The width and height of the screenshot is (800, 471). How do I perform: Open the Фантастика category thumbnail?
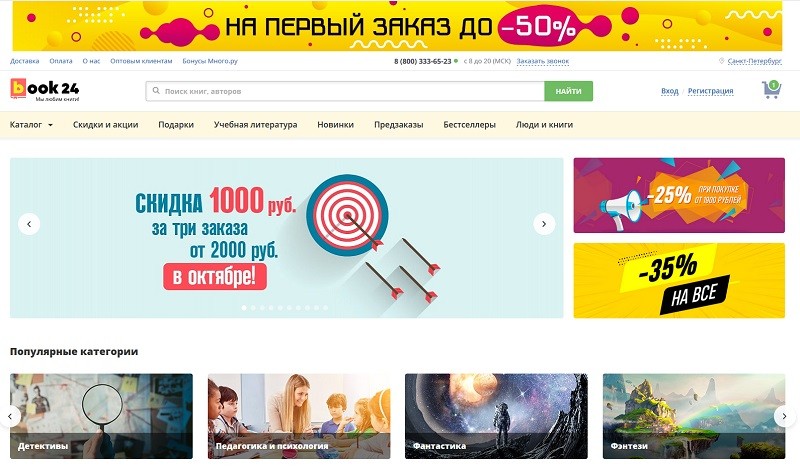pos(496,416)
